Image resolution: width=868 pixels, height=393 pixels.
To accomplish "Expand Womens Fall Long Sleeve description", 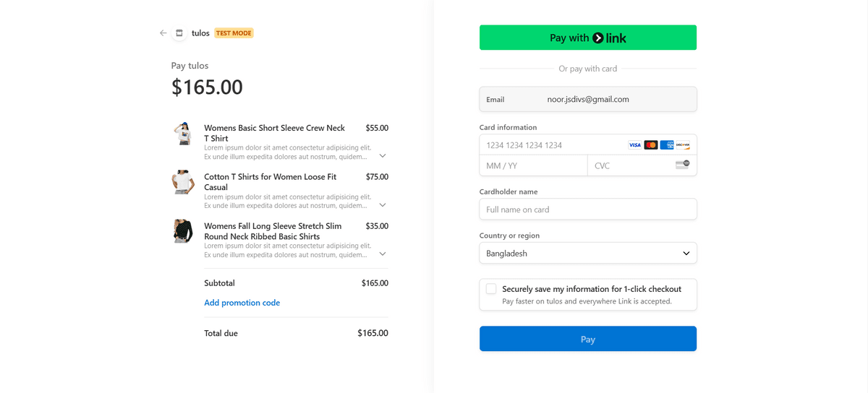I will pyautogui.click(x=383, y=254).
